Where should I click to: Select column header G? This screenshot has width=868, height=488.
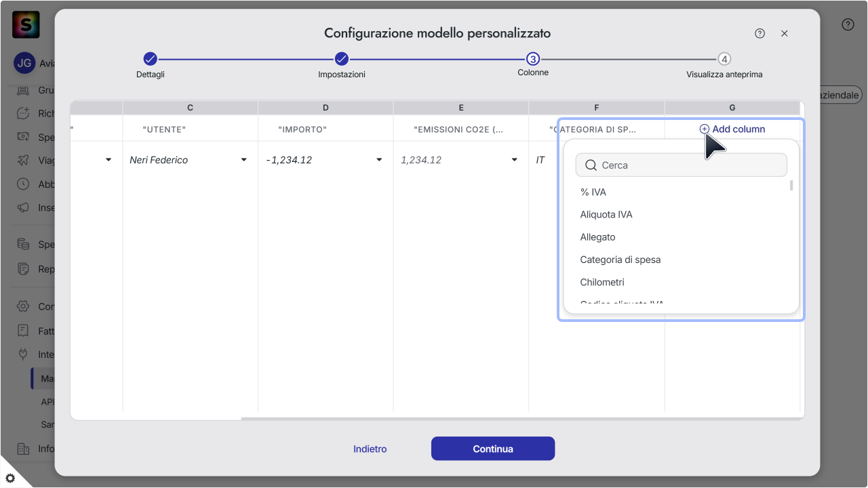tap(732, 108)
